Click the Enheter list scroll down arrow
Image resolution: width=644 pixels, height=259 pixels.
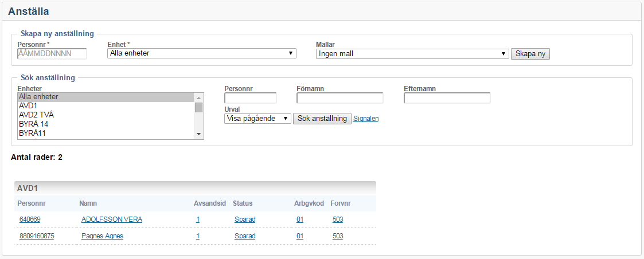coord(199,134)
